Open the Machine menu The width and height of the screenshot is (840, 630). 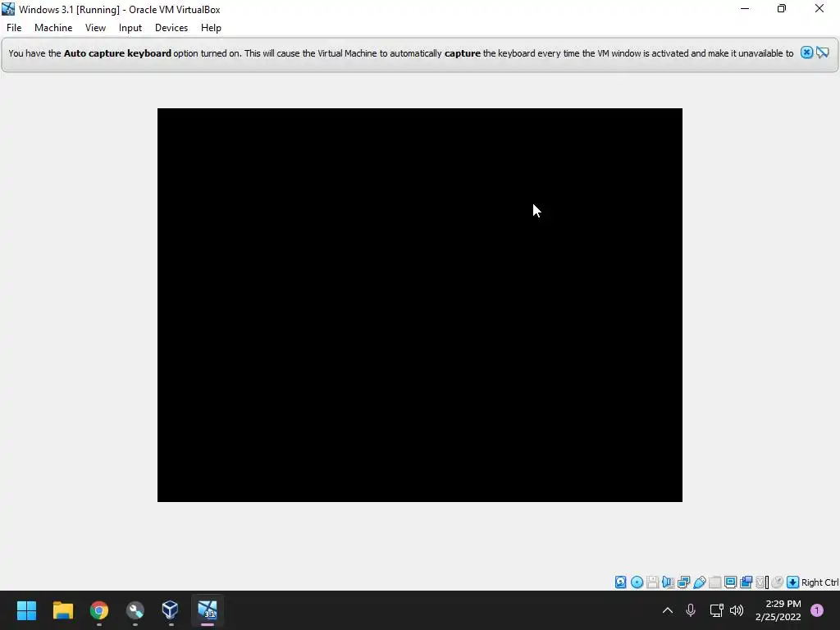[x=53, y=28]
